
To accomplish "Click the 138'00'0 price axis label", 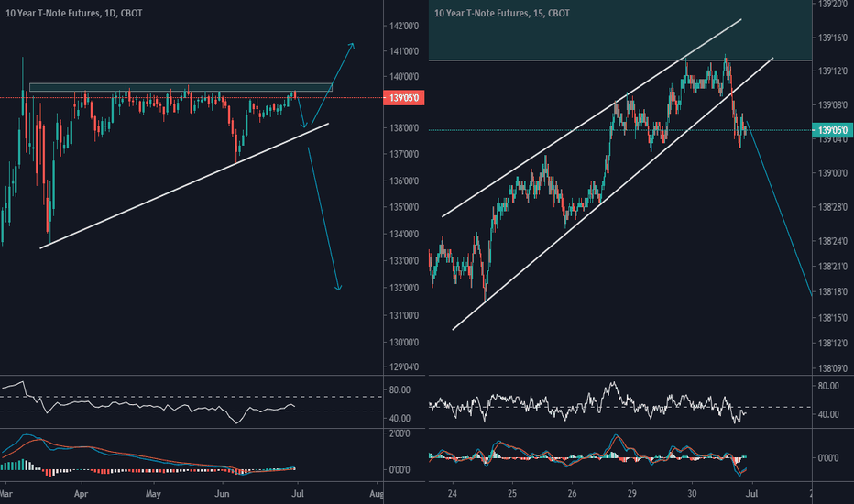I will pos(404,128).
